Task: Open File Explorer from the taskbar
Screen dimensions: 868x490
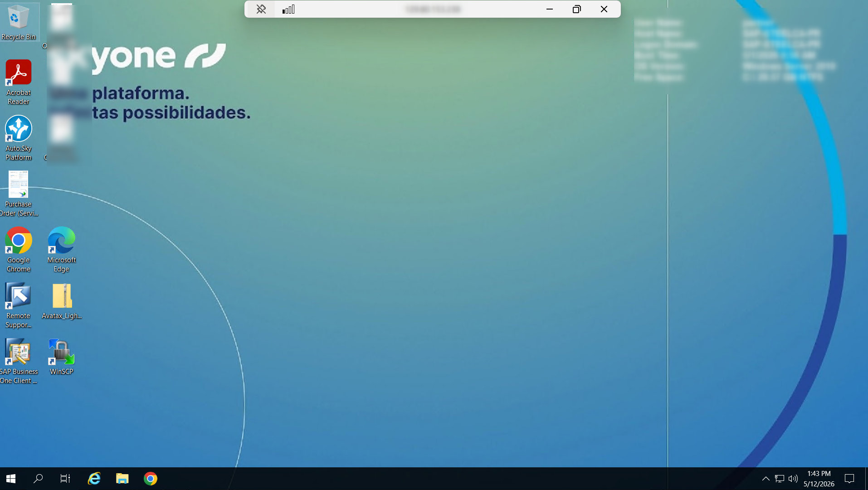Action: [122, 479]
